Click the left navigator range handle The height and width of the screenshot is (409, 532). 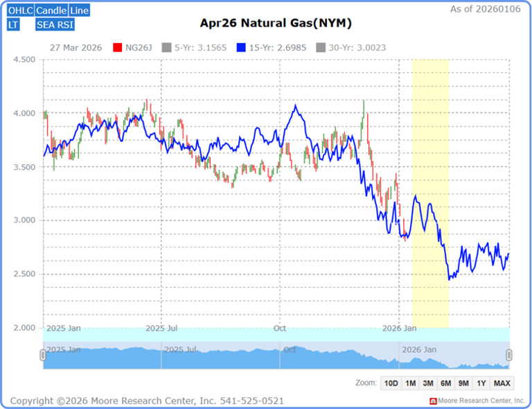point(43,355)
